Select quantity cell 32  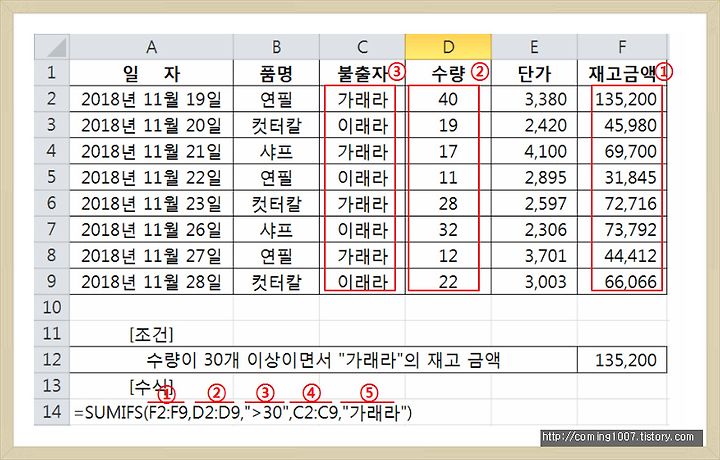448,230
